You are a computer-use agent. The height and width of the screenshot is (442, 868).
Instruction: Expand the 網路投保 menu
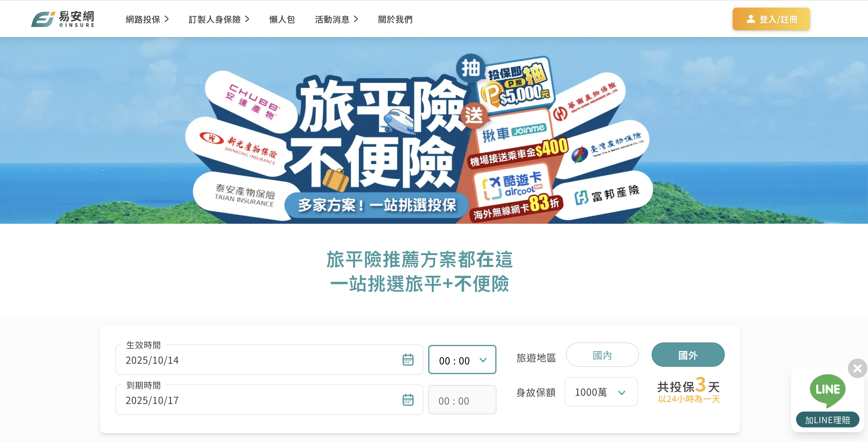[147, 19]
